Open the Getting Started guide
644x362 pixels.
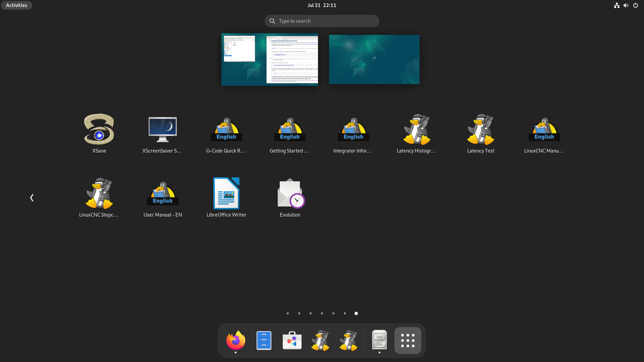[290, 134]
